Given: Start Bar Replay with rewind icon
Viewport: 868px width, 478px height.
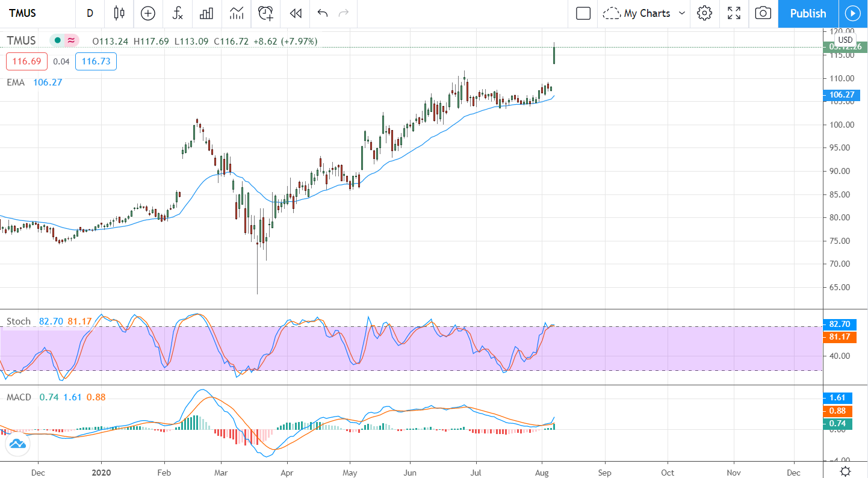Looking at the screenshot, I should click(x=295, y=13).
